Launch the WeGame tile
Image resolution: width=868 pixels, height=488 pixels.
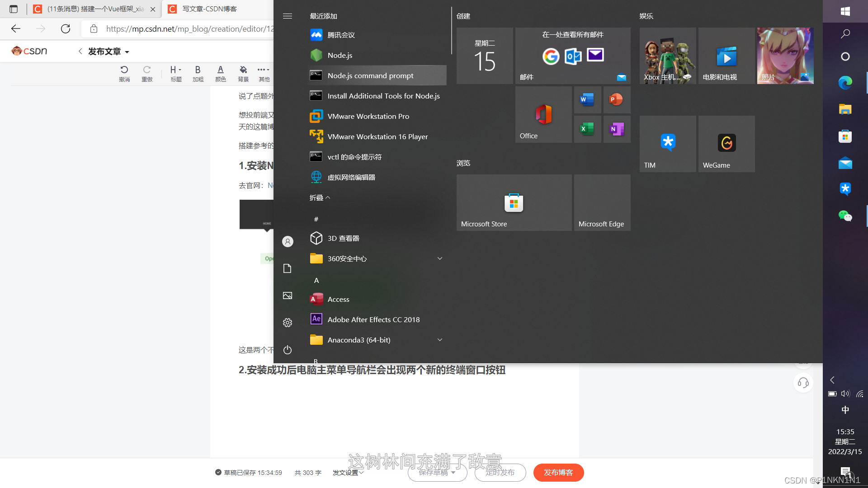click(x=726, y=144)
